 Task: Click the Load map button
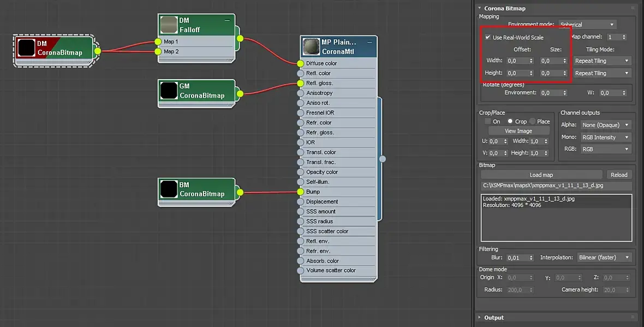541,175
